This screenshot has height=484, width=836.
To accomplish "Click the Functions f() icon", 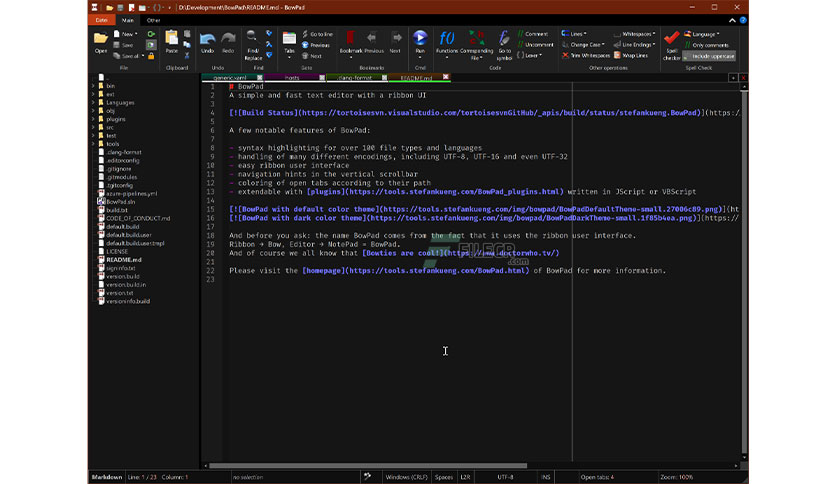I will [x=447, y=38].
